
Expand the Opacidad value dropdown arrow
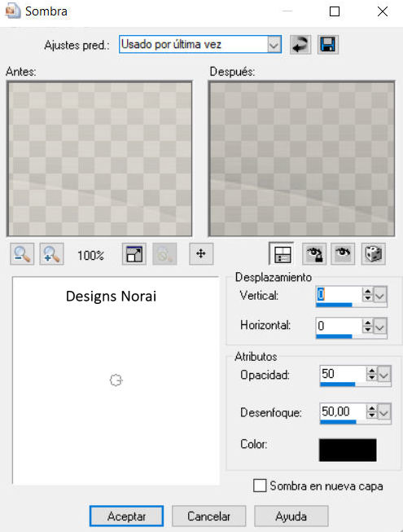pyautogui.click(x=384, y=375)
